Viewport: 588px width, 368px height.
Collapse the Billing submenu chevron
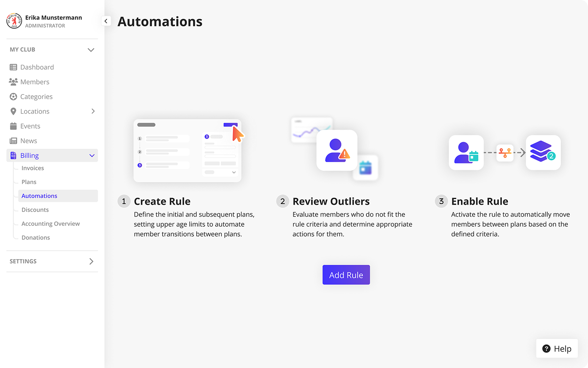92,156
